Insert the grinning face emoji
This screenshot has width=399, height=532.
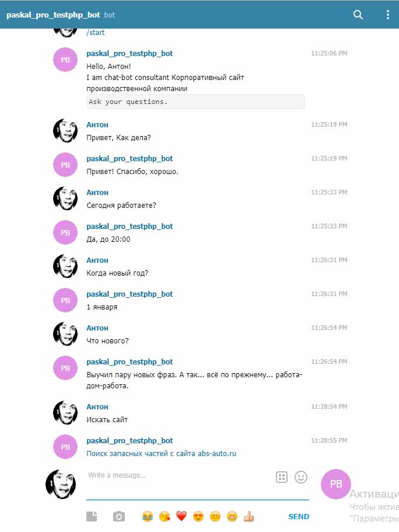click(232, 516)
